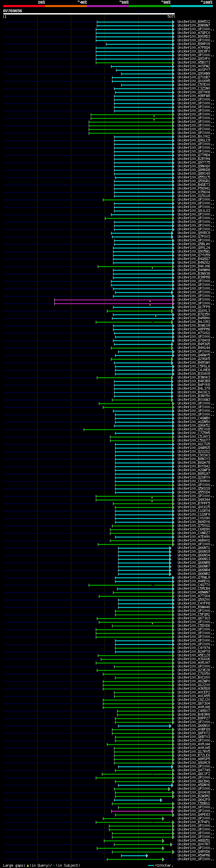
Task: Click the UniRef100_Q66NT1 alignment bar
Action: (x=145, y=548)
